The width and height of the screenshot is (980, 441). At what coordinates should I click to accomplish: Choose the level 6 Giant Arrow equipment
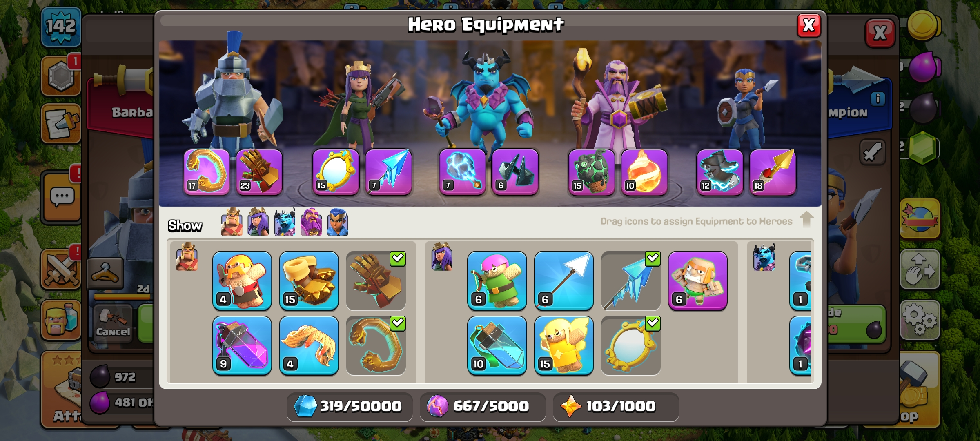point(564,281)
